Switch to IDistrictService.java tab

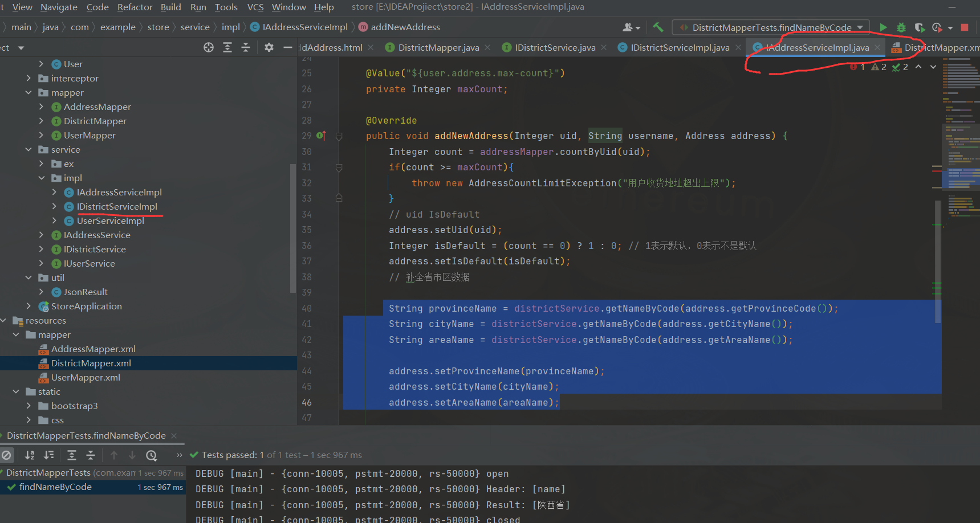point(555,47)
